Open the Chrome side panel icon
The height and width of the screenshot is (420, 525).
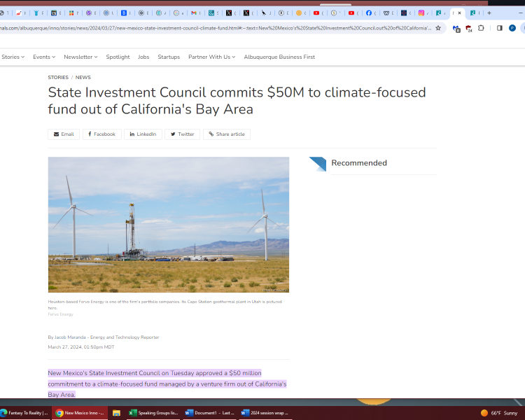coord(499,28)
